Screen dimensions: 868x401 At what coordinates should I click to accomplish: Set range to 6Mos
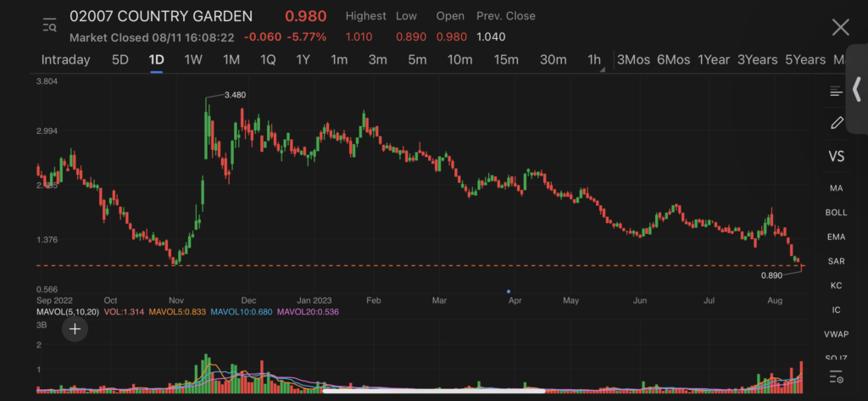click(x=673, y=60)
